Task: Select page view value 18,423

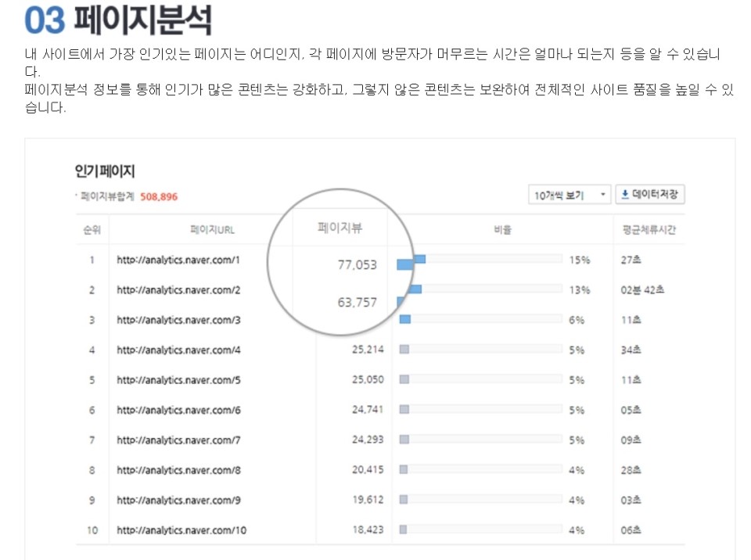Action: point(368,529)
